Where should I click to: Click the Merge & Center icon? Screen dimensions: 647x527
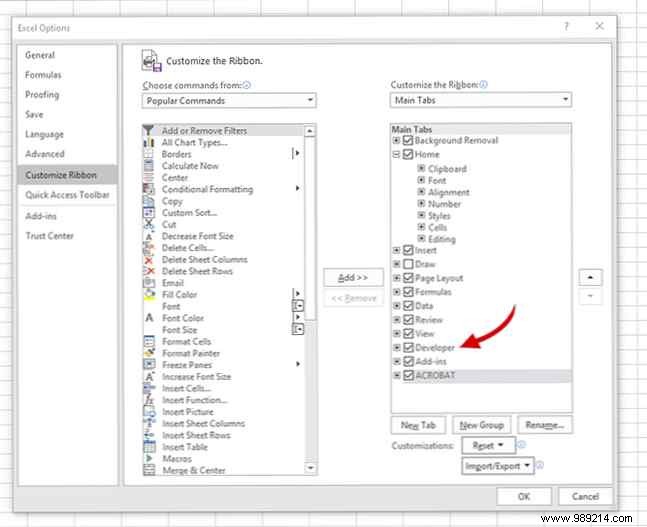click(149, 470)
